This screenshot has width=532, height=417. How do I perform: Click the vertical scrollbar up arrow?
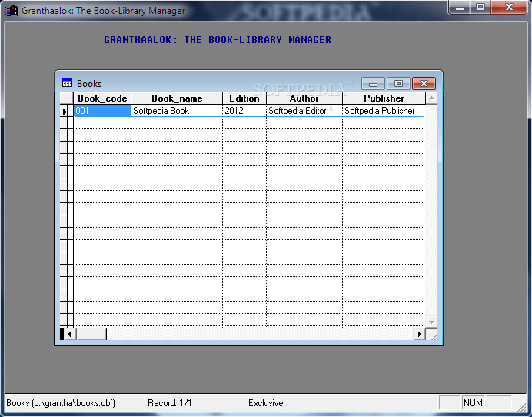pyautogui.click(x=431, y=98)
